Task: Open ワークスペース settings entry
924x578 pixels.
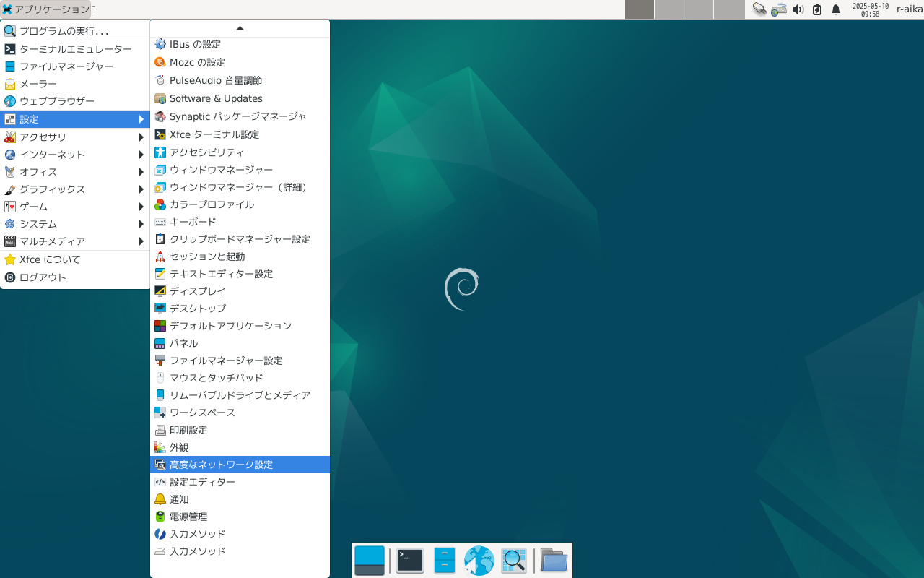Action: coord(240,413)
